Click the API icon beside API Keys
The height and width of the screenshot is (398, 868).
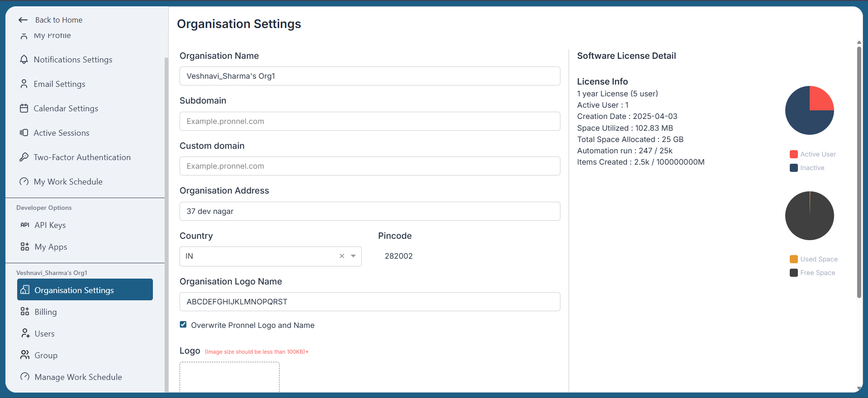25,225
